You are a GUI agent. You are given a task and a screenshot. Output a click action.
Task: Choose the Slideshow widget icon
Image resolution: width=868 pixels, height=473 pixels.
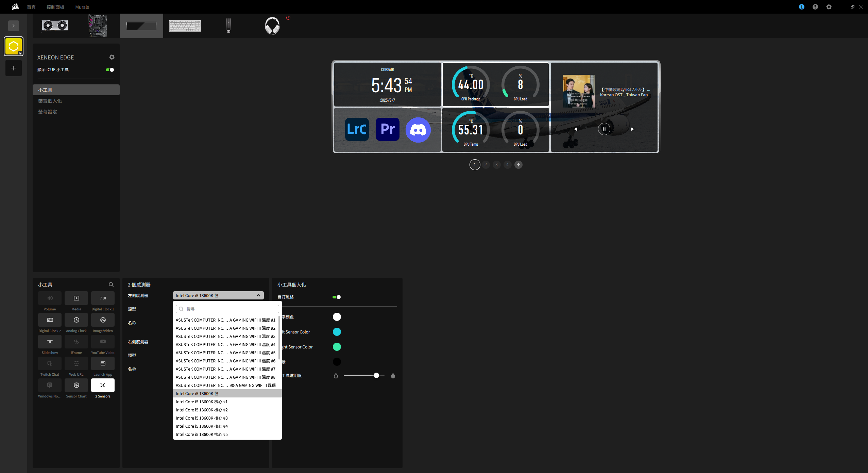[50, 342]
